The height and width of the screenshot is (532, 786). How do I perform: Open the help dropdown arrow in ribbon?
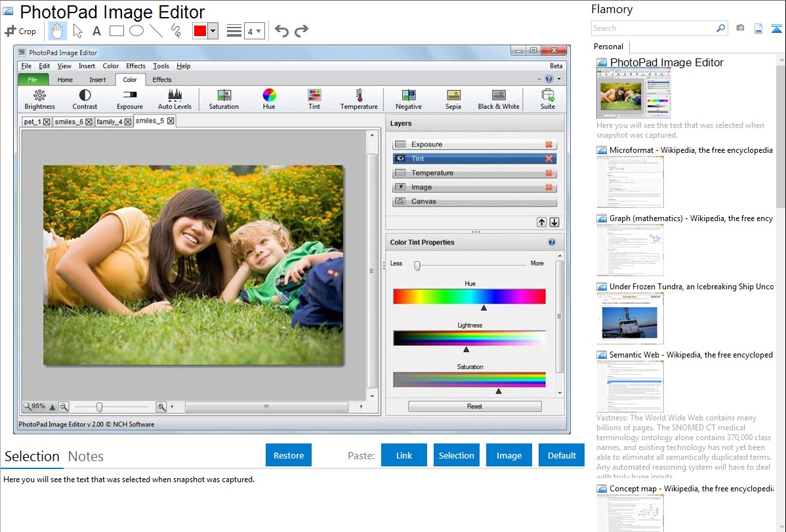coord(559,79)
